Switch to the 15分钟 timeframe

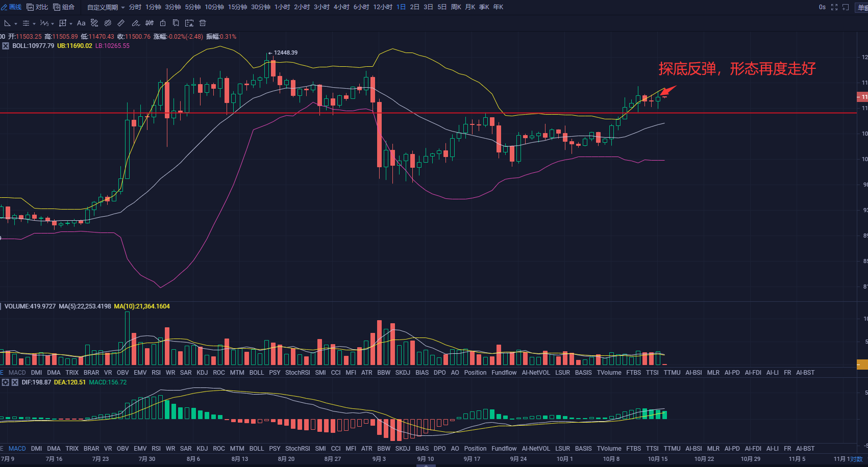tap(237, 7)
